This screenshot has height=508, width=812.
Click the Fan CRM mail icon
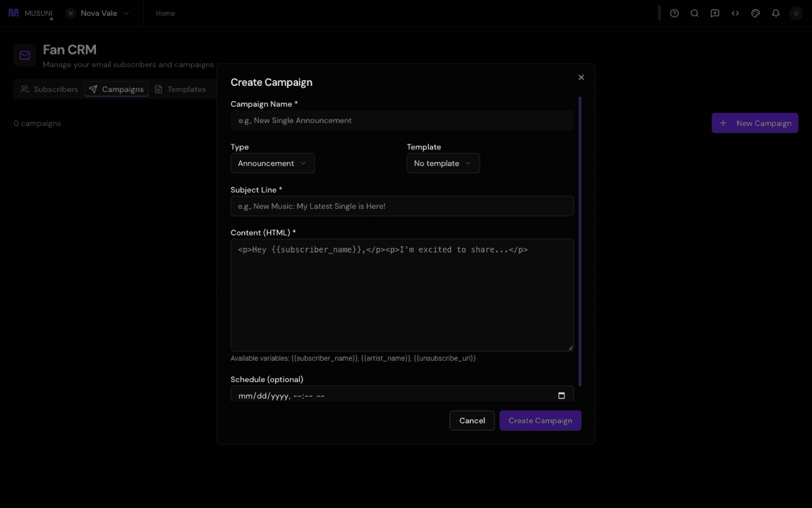click(x=25, y=55)
